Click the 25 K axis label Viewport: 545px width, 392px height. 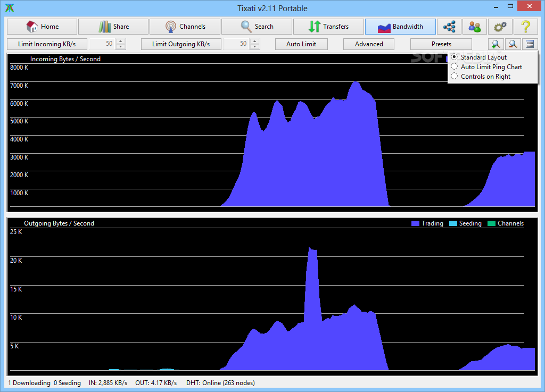pos(16,231)
